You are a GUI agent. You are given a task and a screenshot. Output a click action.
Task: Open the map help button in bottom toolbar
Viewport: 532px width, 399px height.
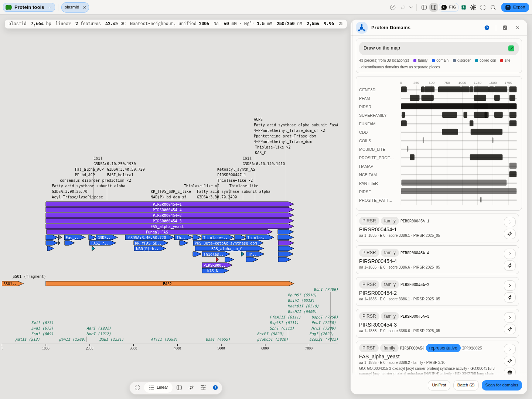[215, 388]
